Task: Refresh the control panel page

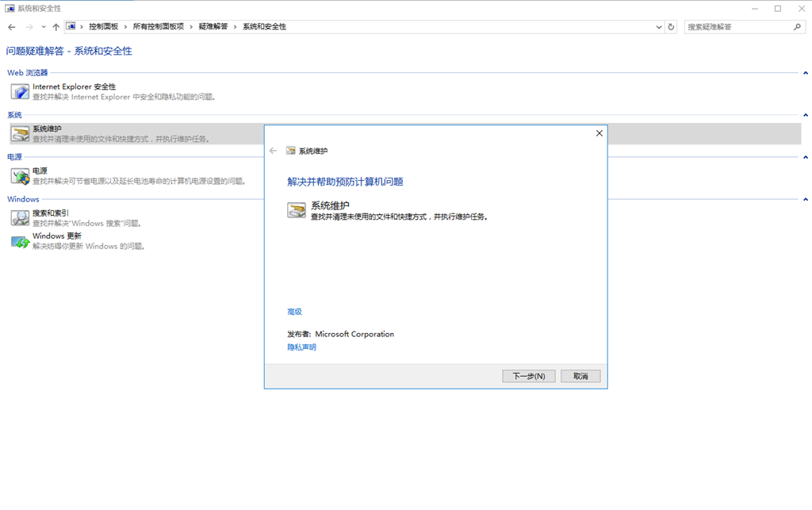Action: tap(671, 27)
